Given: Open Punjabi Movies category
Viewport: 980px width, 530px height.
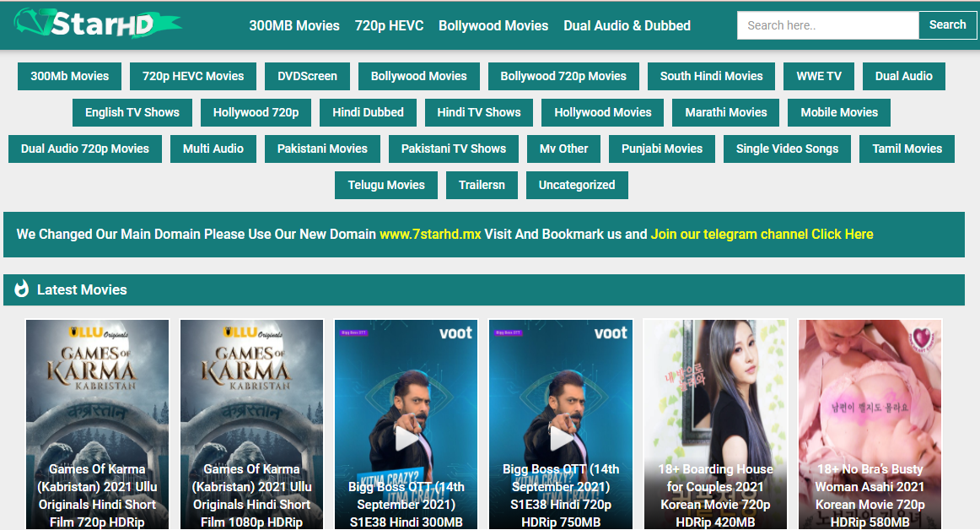Looking at the screenshot, I should click(x=662, y=149).
